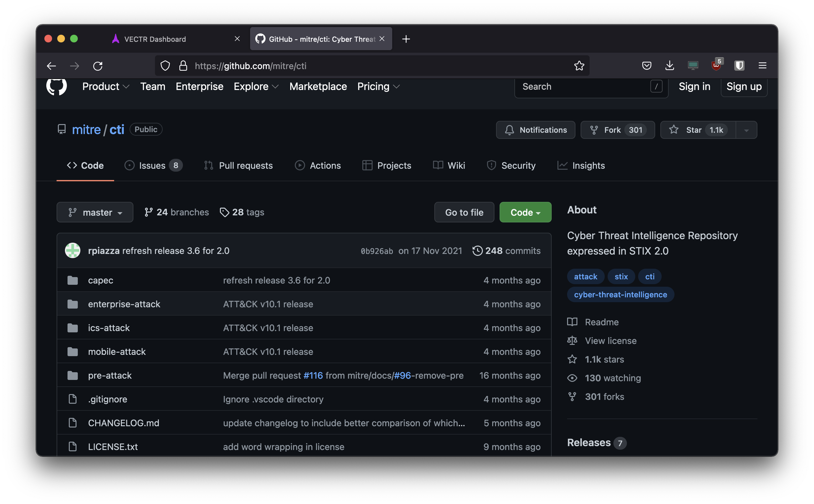Open the Wiki tab

coord(449,165)
